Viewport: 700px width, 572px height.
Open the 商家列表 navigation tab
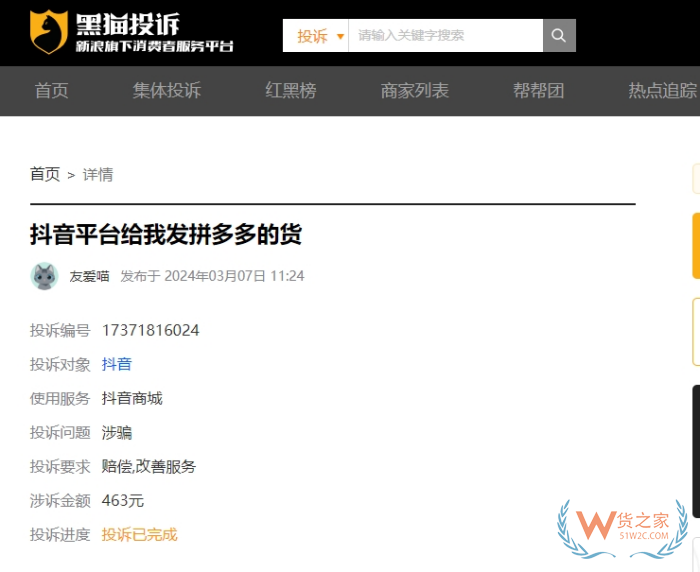pyautogui.click(x=415, y=91)
